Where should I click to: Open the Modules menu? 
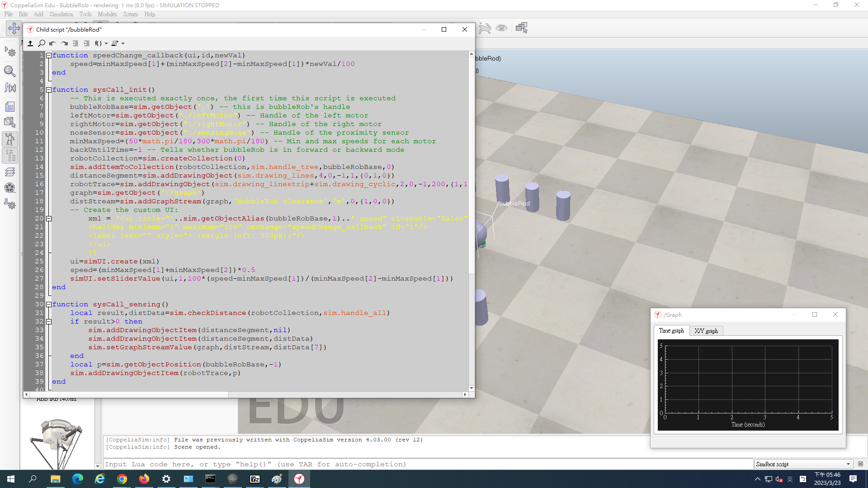pos(107,14)
